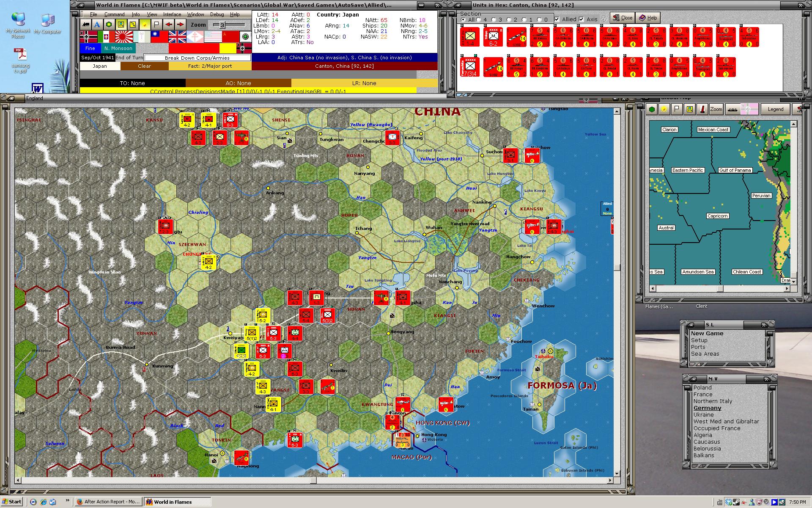Click the red left arrow toolbar button
The image size is (812, 508).
click(x=168, y=25)
